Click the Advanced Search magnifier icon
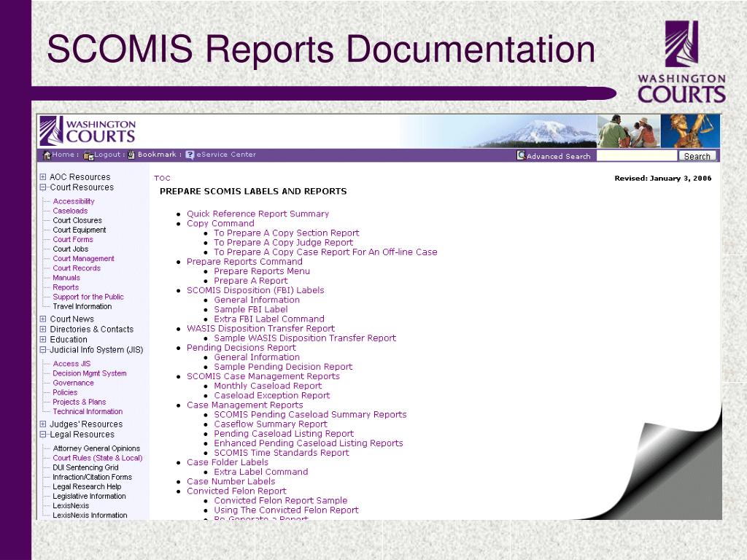 [x=521, y=156]
